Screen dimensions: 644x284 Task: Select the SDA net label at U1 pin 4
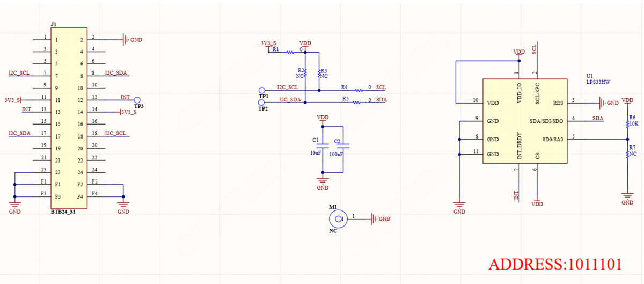[x=598, y=118]
